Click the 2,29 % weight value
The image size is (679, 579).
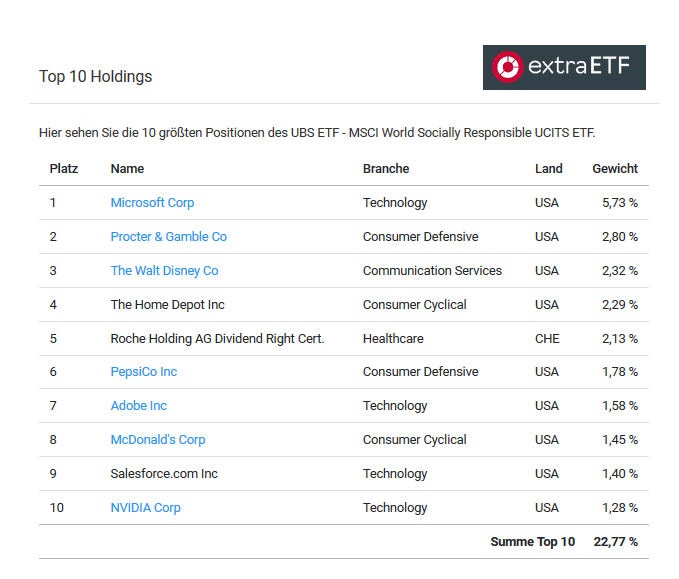pos(620,305)
